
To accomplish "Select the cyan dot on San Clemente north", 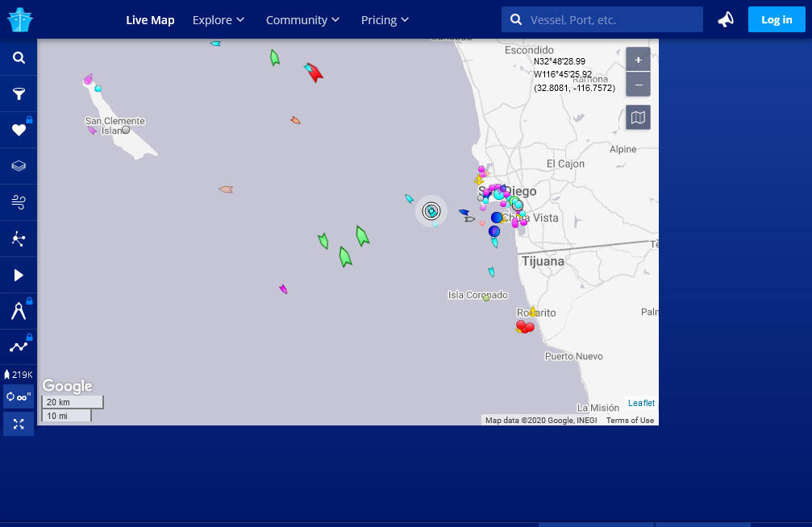I will tap(98, 89).
